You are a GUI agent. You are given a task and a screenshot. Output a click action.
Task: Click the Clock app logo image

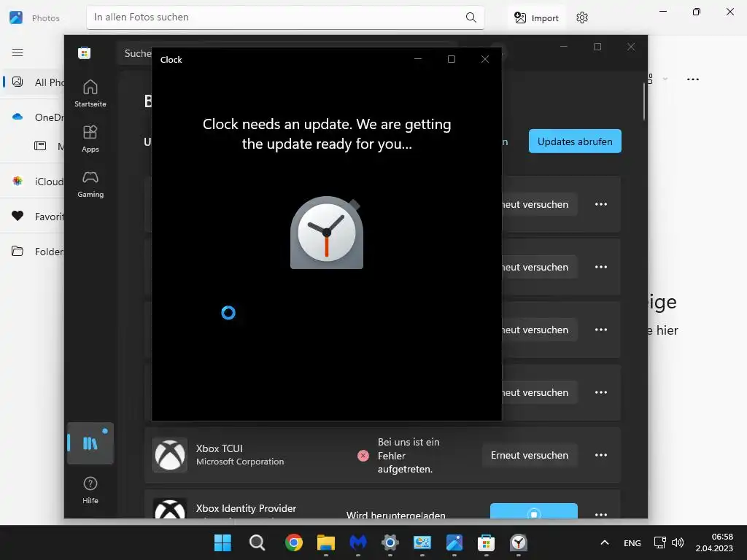(x=327, y=233)
